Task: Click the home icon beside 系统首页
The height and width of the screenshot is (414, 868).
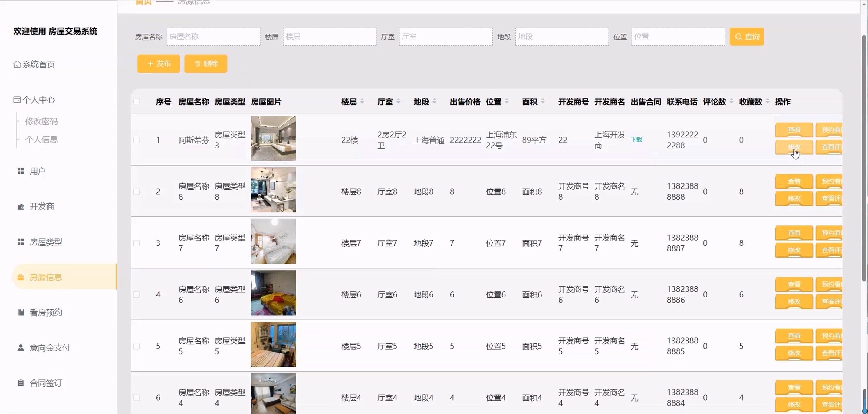Action: click(17, 64)
